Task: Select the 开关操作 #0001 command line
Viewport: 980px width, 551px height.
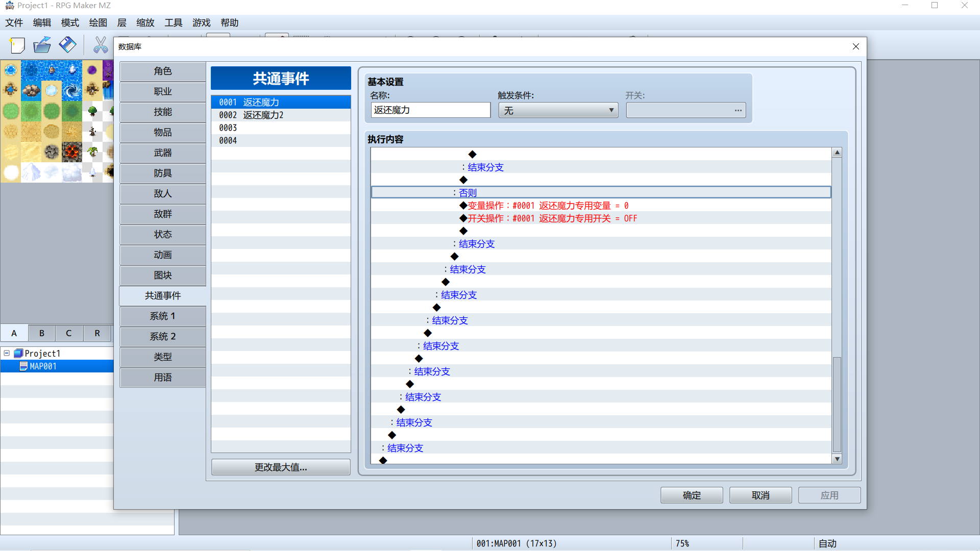Action: pos(601,218)
